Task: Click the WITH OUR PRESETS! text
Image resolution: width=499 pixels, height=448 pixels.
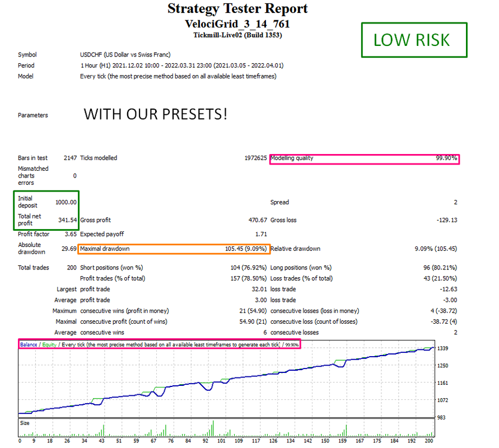Action: click(156, 114)
